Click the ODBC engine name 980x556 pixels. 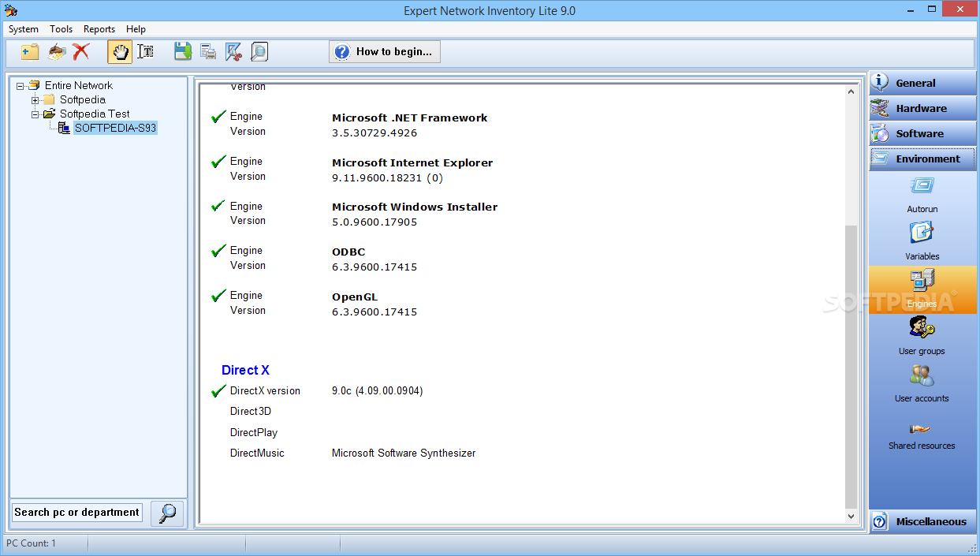[x=348, y=252]
